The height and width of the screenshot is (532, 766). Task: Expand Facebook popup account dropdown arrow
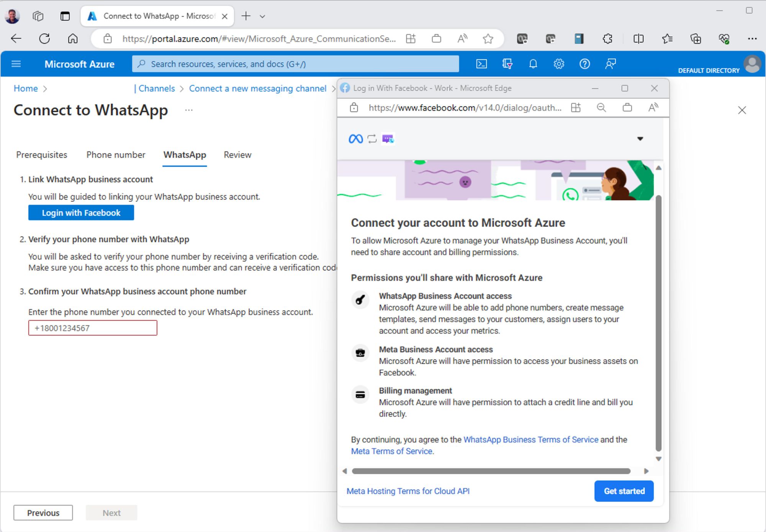(x=640, y=139)
